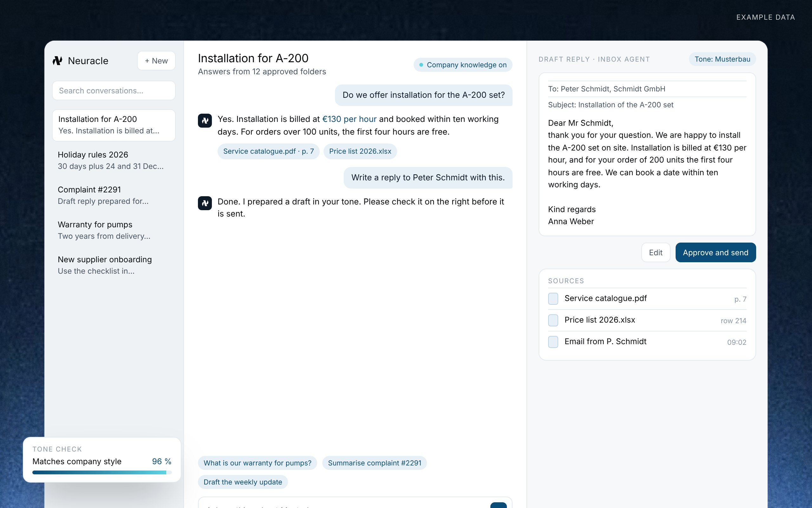812x508 pixels.
Task: Choose suggestion 'What is our warranty for pumps?'
Action: (257, 463)
